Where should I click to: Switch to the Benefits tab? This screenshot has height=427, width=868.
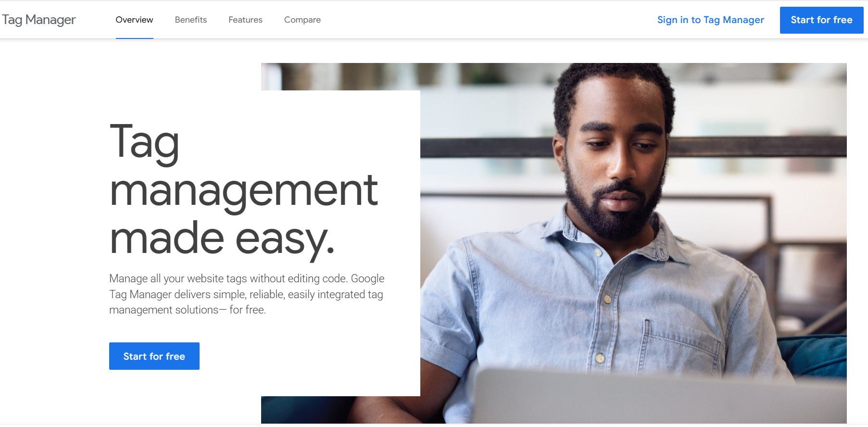point(191,20)
